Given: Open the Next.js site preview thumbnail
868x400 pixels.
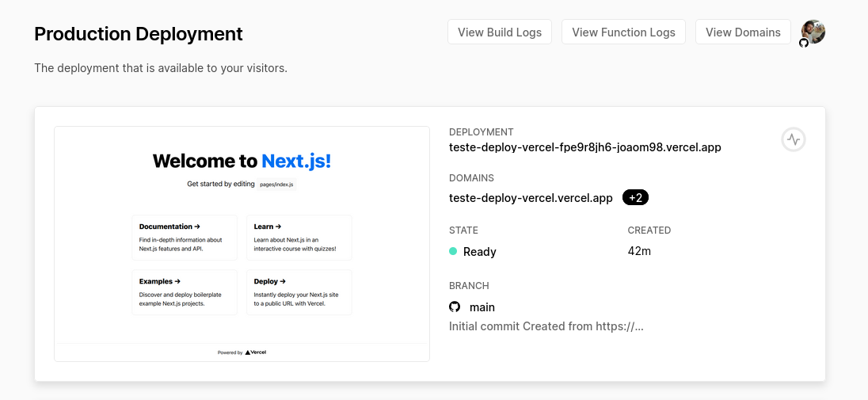Looking at the screenshot, I should point(242,244).
